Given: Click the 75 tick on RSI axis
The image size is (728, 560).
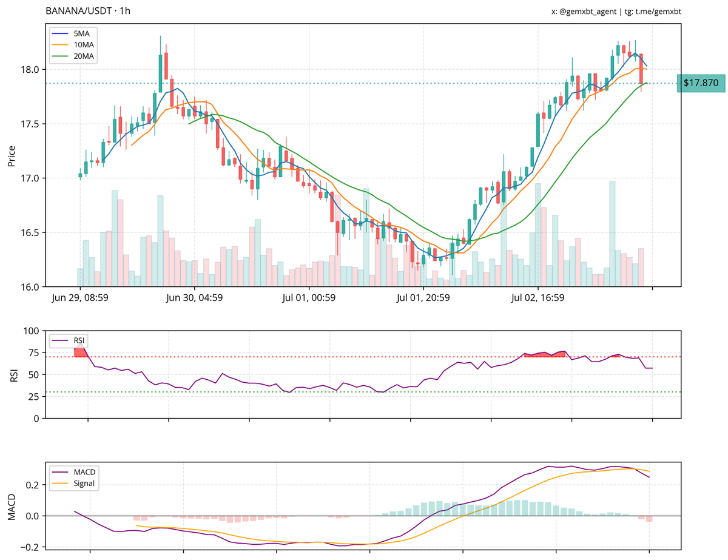Looking at the screenshot, I should click(33, 353).
